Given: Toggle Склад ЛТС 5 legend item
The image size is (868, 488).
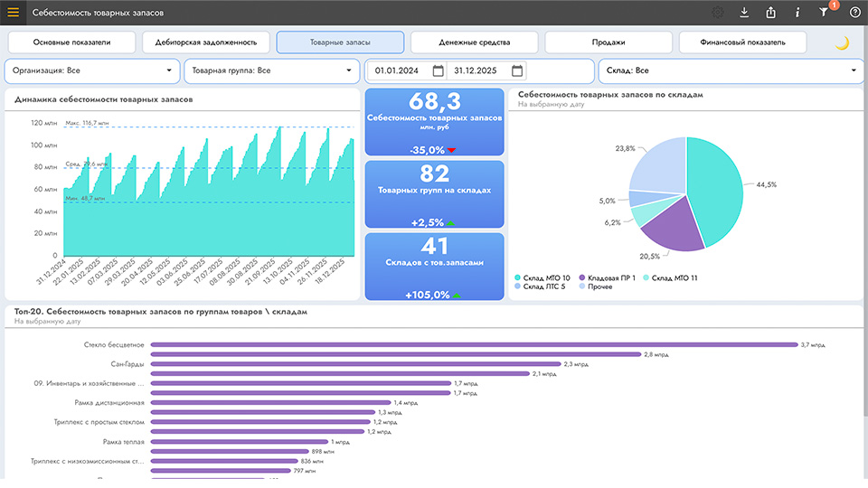Looking at the screenshot, I should click(541, 286).
